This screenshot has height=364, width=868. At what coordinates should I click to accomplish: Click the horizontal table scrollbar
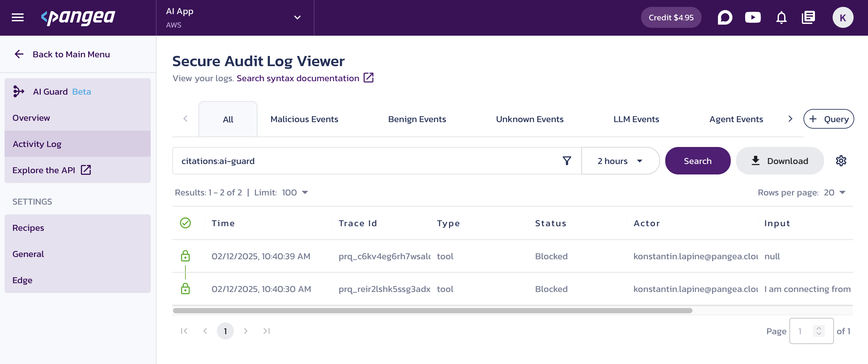[432, 310]
